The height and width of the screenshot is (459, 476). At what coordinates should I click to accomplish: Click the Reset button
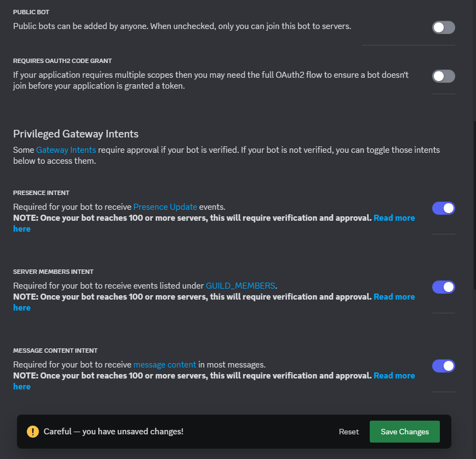(x=348, y=432)
